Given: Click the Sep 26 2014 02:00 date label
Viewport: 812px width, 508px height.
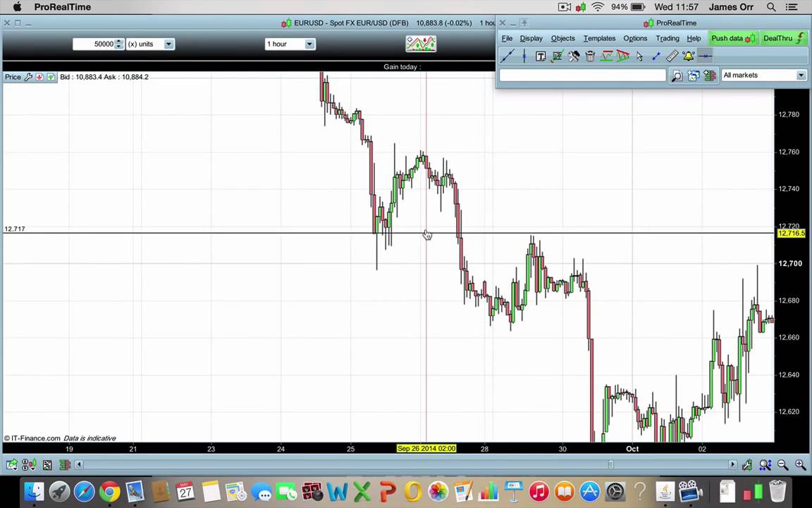Looking at the screenshot, I should tap(426, 449).
